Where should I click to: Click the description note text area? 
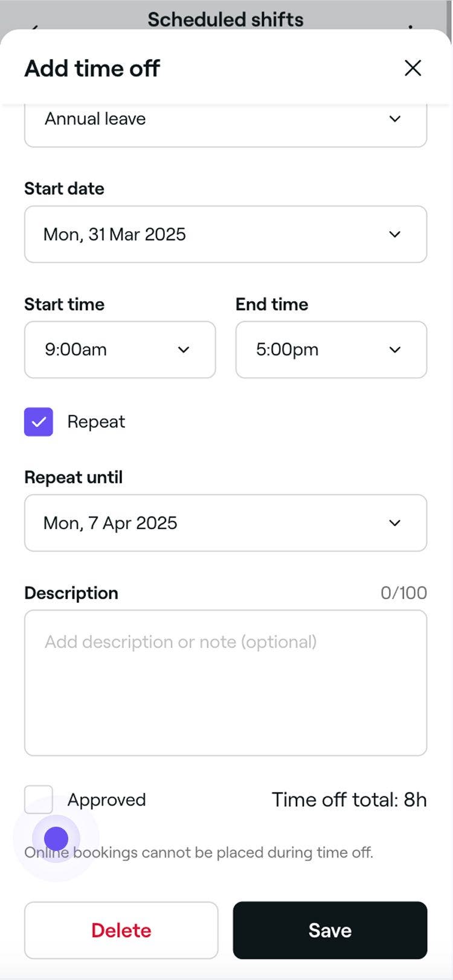click(225, 682)
